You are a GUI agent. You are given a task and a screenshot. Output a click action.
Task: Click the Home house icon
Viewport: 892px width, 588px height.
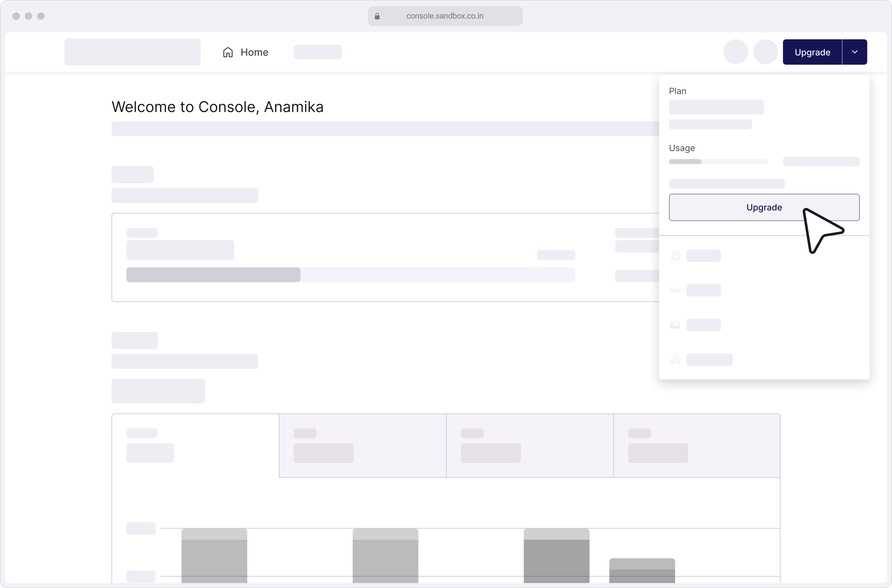228,52
